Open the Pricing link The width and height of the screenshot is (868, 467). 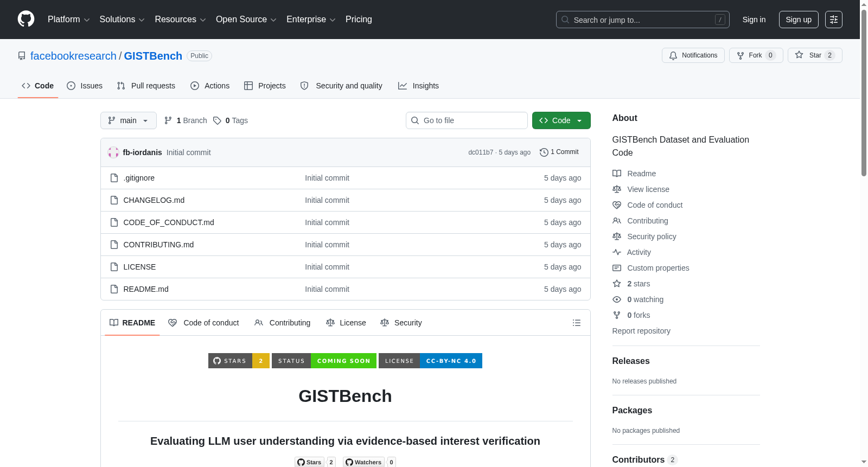pyautogui.click(x=359, y=20)
